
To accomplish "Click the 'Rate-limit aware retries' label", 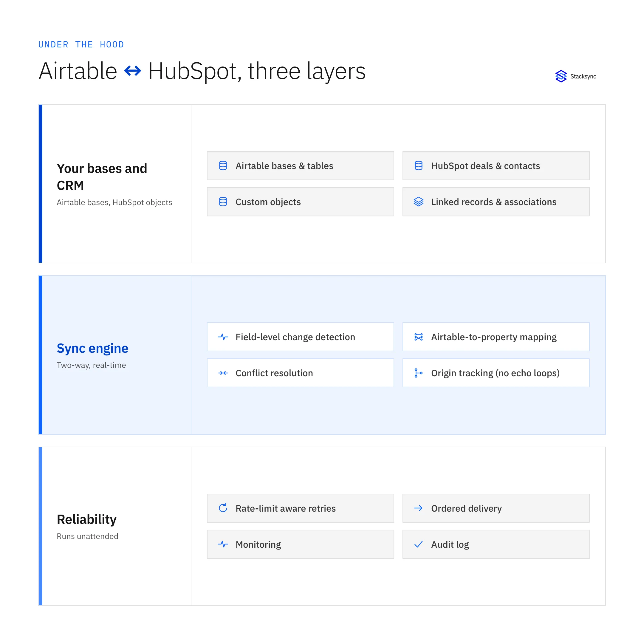I will 286,508.
